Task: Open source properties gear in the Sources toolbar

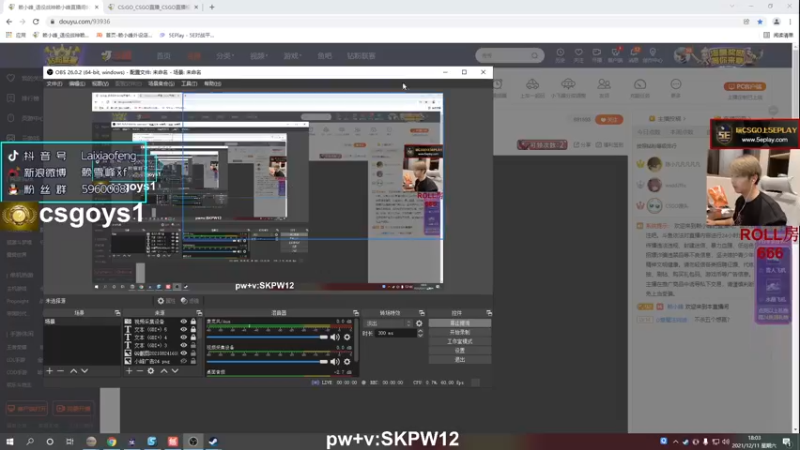Action: (151, 371)
